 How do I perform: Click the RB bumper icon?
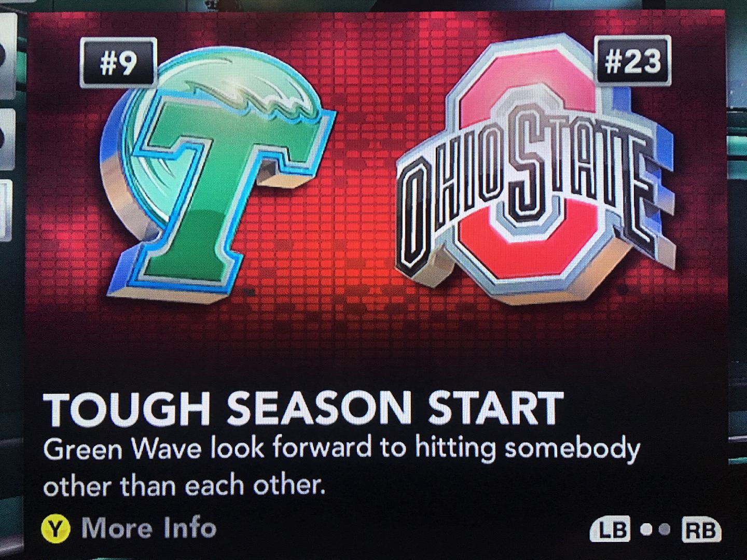tap(701, 530)
